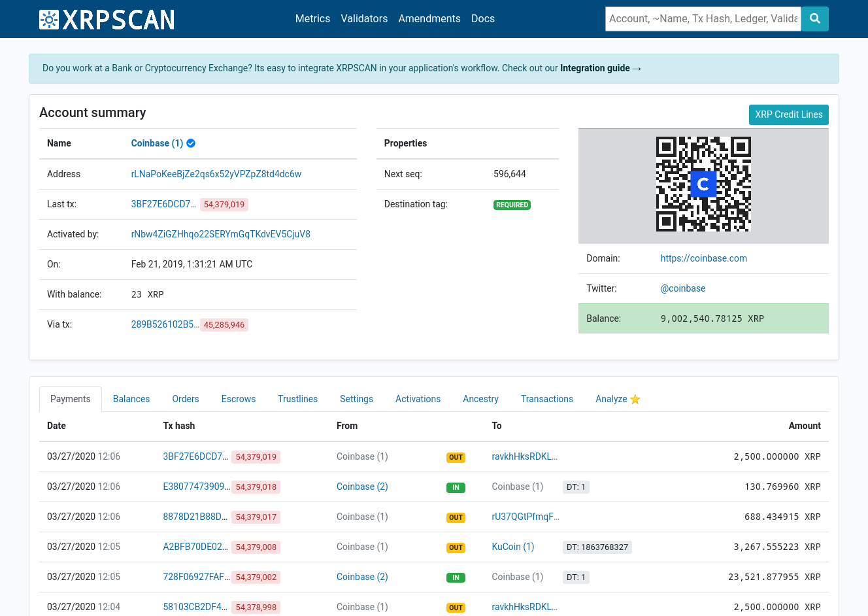Screen dimensions: 868x616
Task: Click the blue verified checkmark beside Coinbase (1)
Action: (x=190, y=143)
